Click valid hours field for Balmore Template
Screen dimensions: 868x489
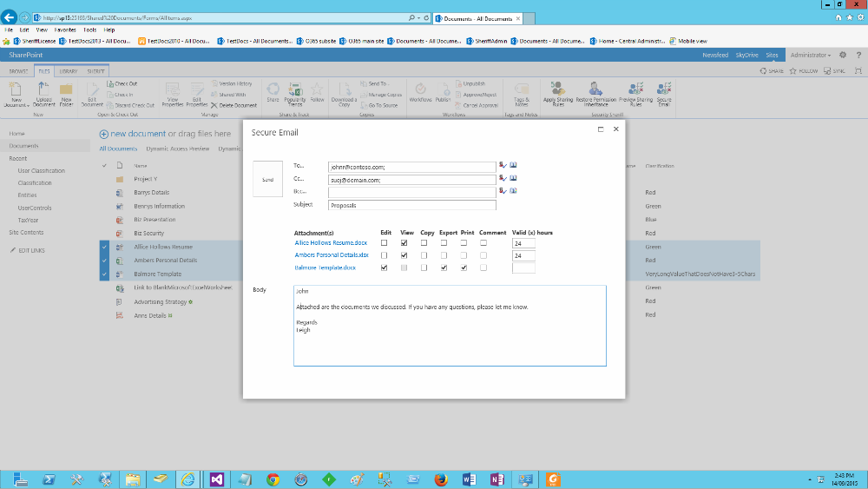[523, 268]
